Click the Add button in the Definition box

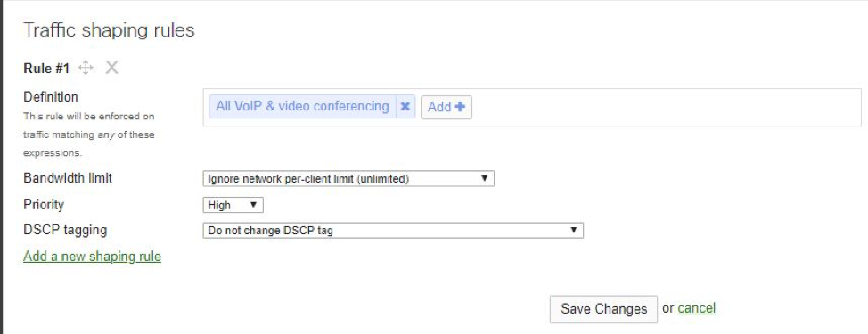tap(446, 107)
